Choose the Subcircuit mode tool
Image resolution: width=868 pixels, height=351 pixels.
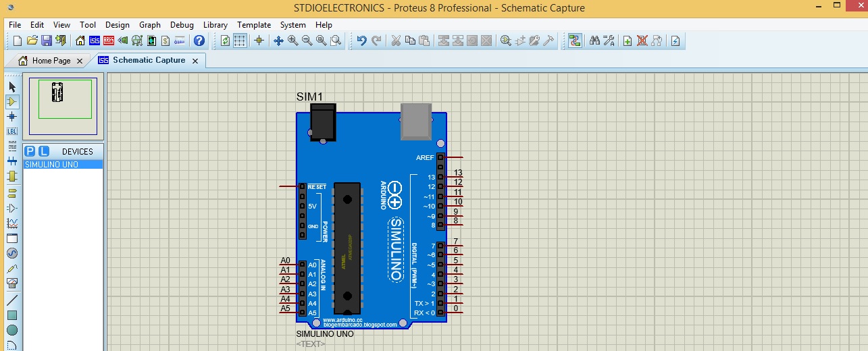tap(12, 175)
